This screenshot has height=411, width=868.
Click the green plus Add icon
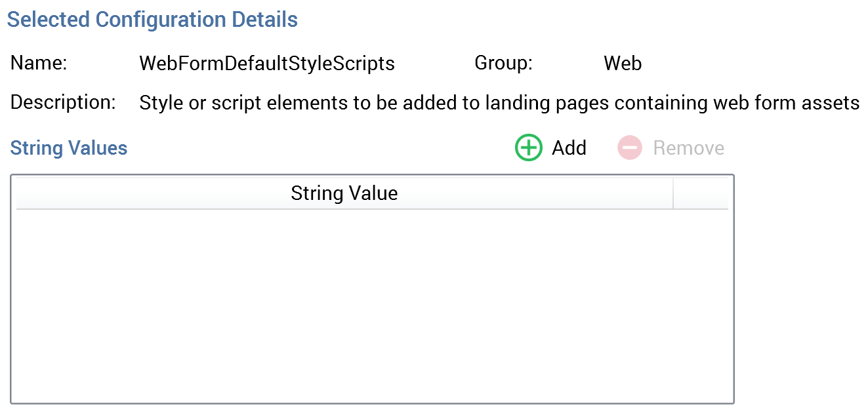click(528, 148)
